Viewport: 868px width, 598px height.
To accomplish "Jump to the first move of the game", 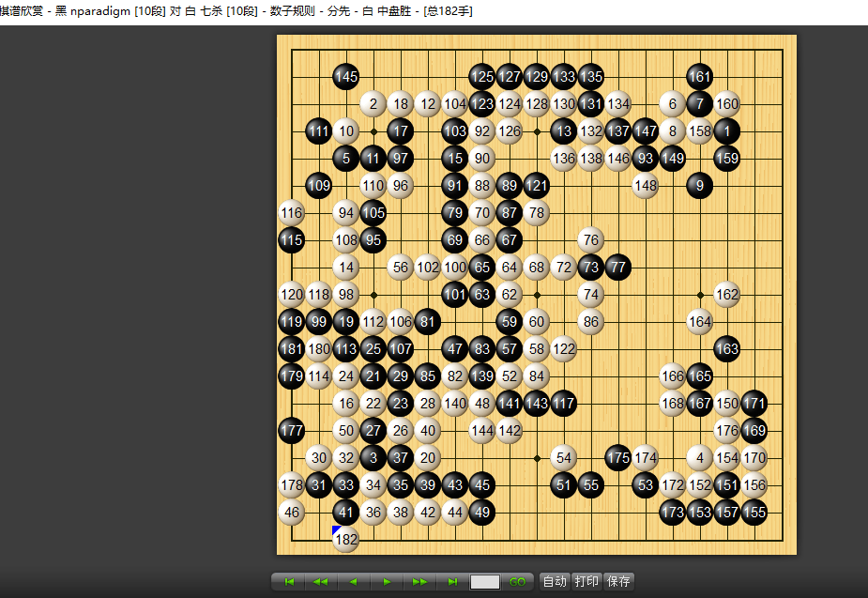I will pyautogui.click(x=289, y=582).
